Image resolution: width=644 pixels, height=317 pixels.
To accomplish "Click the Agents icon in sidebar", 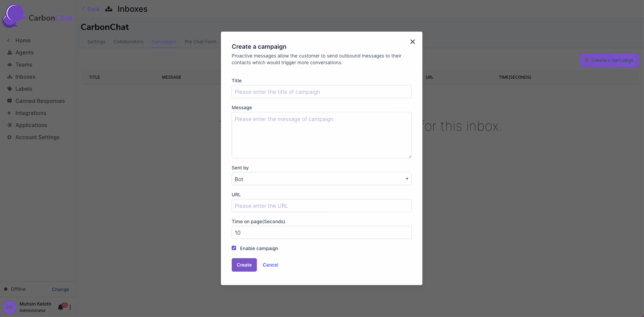I will coord(10,52).
